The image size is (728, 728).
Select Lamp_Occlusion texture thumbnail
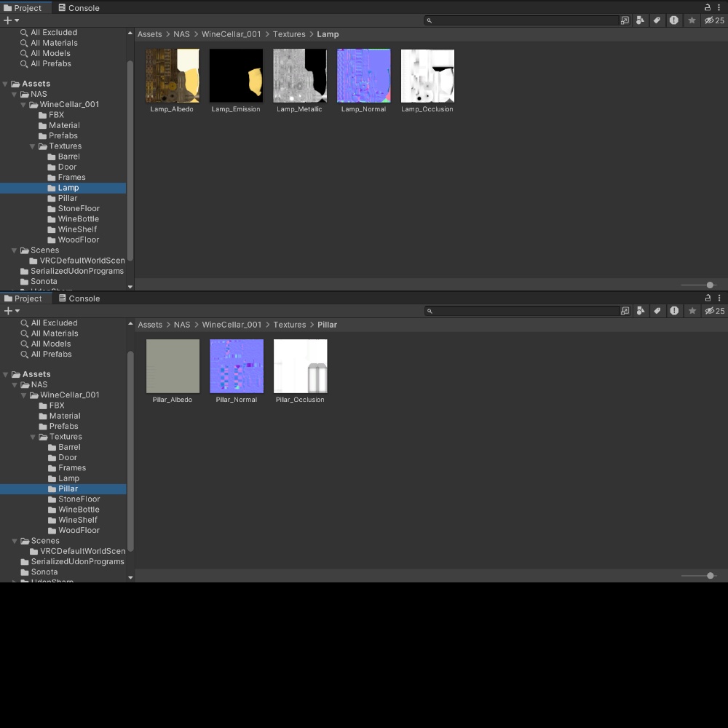point(427,76)
